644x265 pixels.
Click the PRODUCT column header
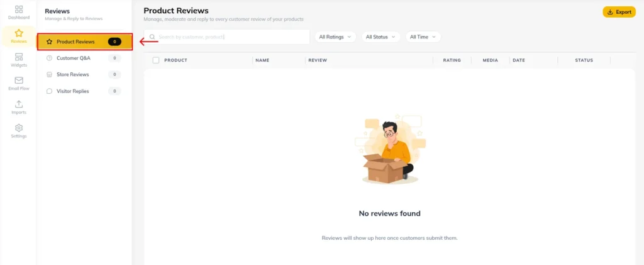[176, 60]
